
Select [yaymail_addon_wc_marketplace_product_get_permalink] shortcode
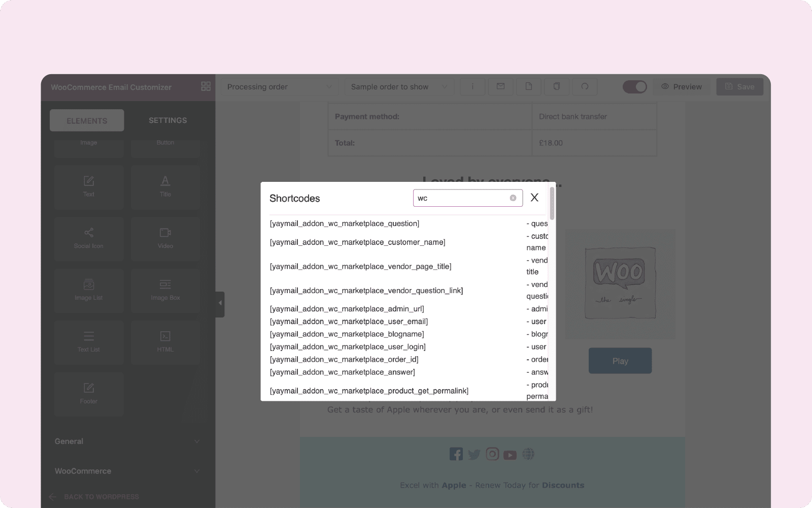coord(369,391)
